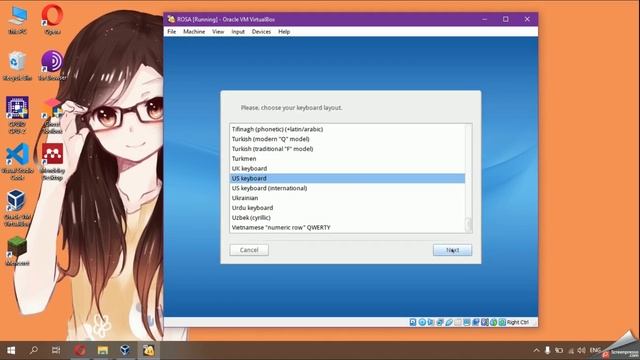Open the CPU-Z desktop shortcut
640x360 pixels.
click(x=18, y=115)
